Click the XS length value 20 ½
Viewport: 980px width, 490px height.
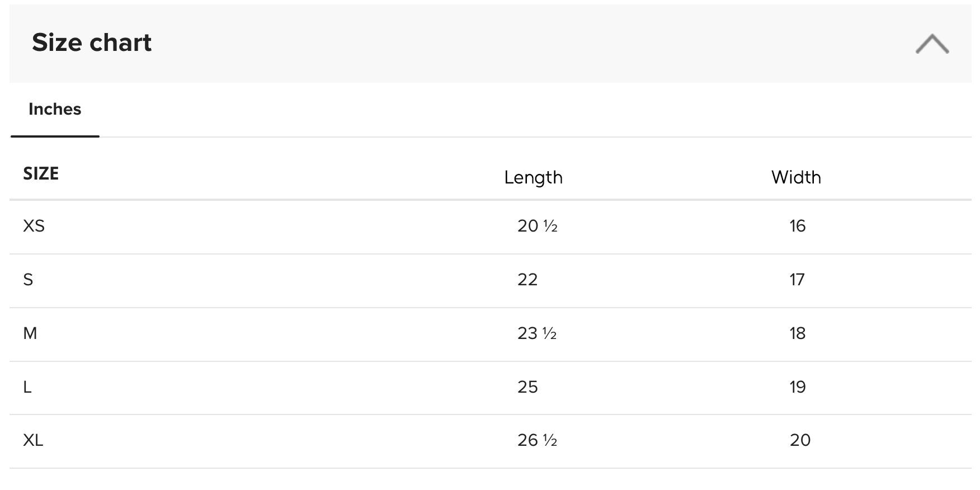537,226
